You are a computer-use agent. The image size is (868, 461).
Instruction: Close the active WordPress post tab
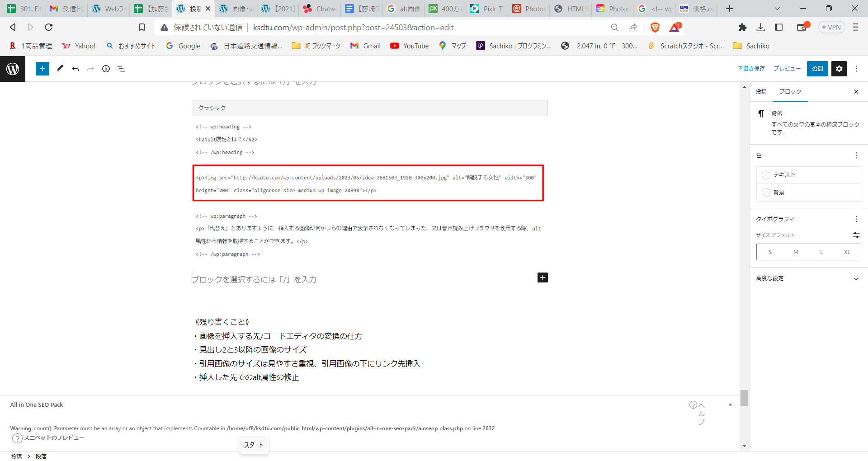(x=208, y=9)
